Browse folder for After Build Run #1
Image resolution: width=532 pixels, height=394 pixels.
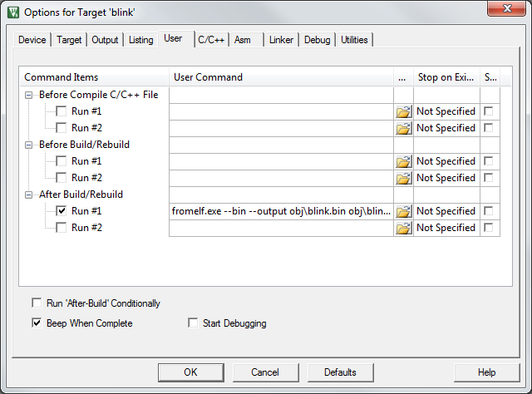pyautogui.click(x=403, y=211)
